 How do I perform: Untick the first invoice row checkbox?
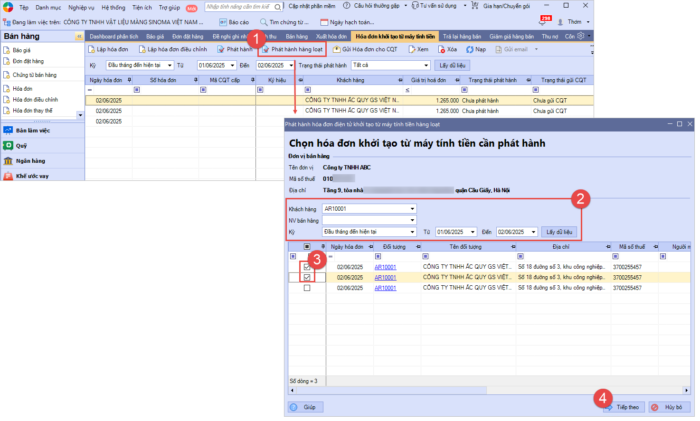tap(307, 267)
